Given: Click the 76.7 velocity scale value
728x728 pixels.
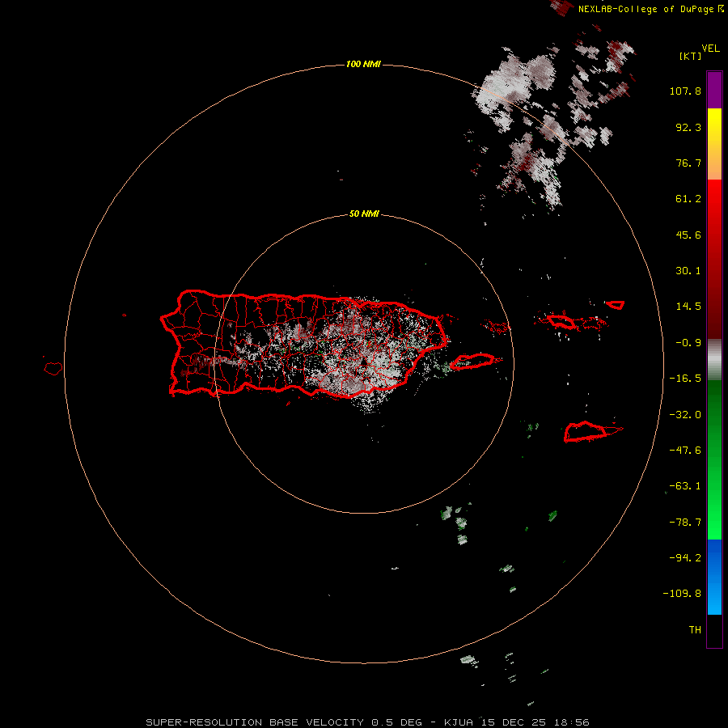Looking at the screenshot, I should tap(688, 163).
